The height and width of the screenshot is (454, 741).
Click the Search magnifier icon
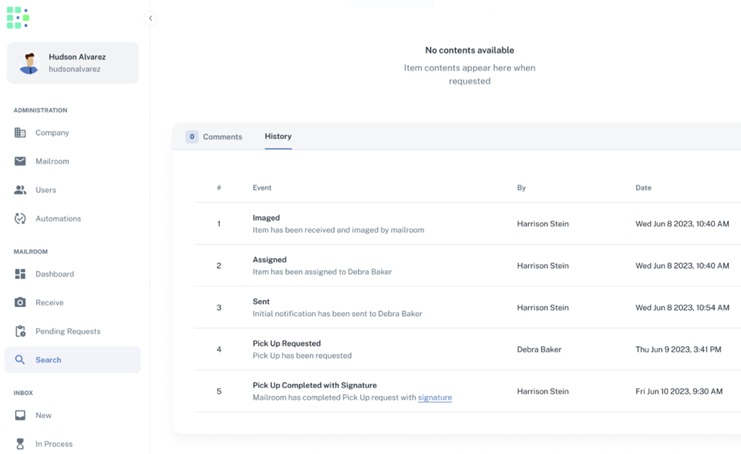pyautogui.click(x=20, y=360)
